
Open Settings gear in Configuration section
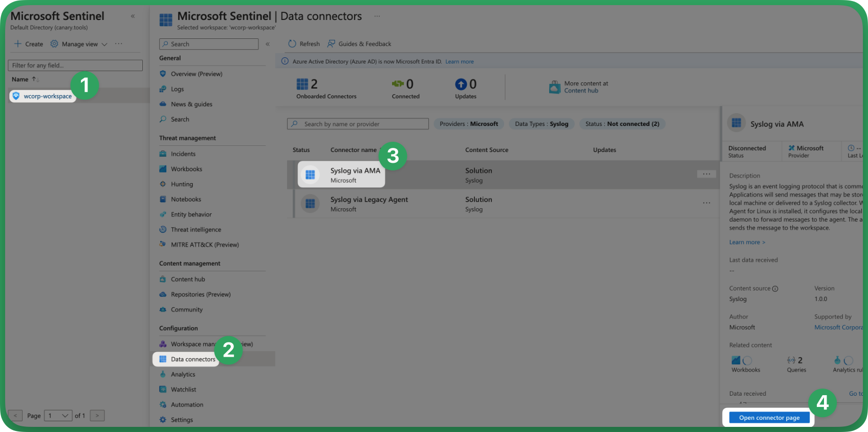(x=163, y=420)
